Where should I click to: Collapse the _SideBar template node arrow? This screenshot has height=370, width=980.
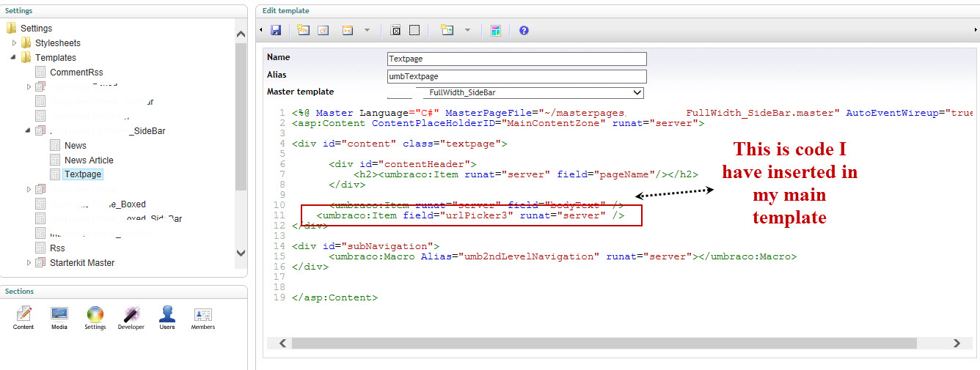coord(29,130)
